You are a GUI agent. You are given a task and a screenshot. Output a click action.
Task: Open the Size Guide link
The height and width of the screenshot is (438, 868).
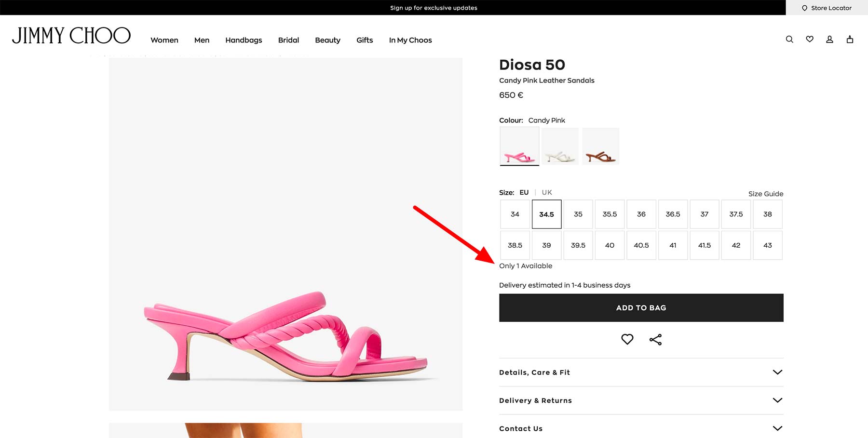point(765,194)
